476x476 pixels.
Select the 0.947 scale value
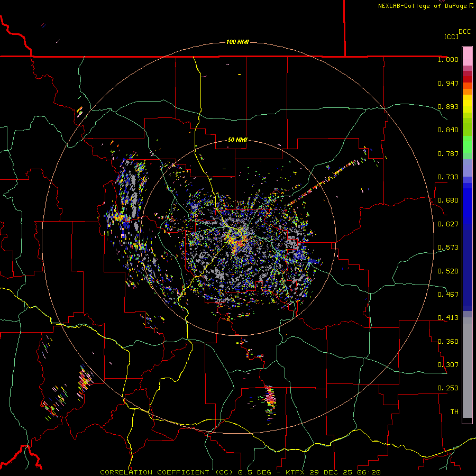[448, 83]
